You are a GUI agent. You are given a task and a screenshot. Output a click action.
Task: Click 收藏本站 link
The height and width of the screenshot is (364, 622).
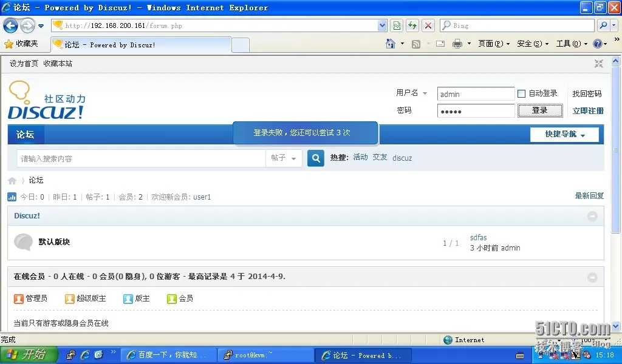pyautogui.click(x=58, y=63)
